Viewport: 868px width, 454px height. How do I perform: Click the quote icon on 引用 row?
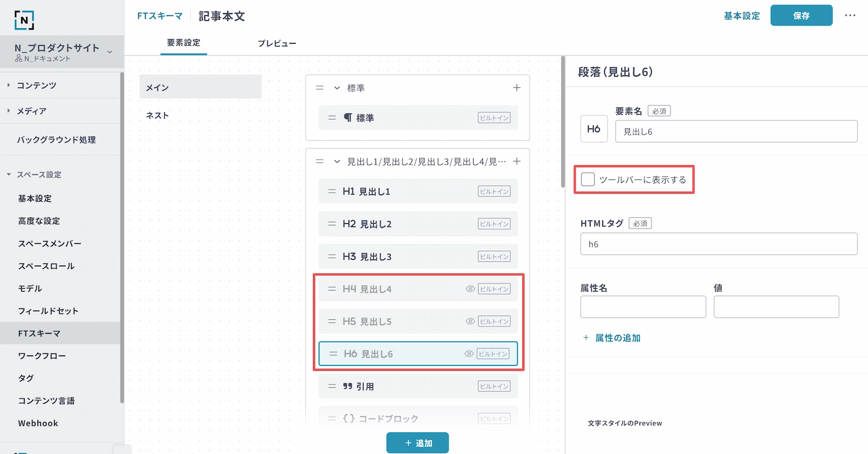tap(348, 387)
